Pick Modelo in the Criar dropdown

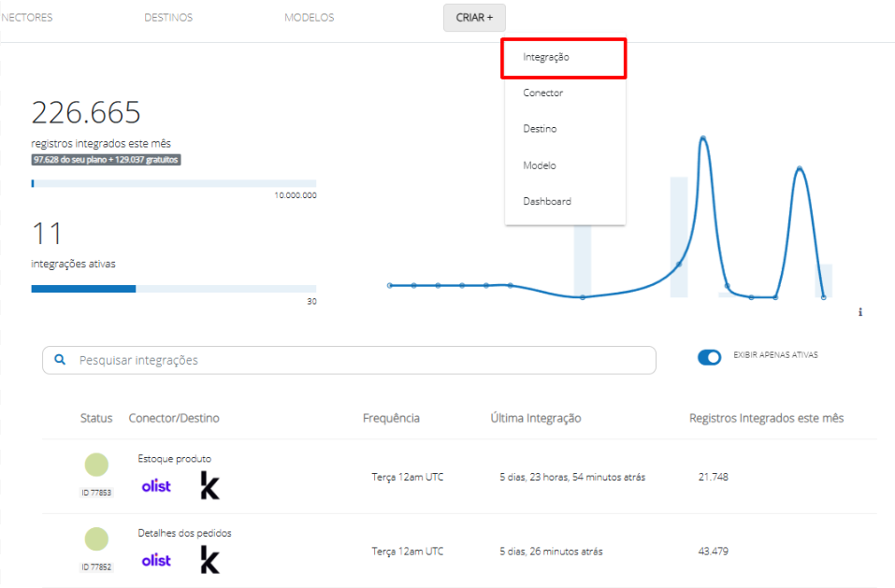pos(540,165)
